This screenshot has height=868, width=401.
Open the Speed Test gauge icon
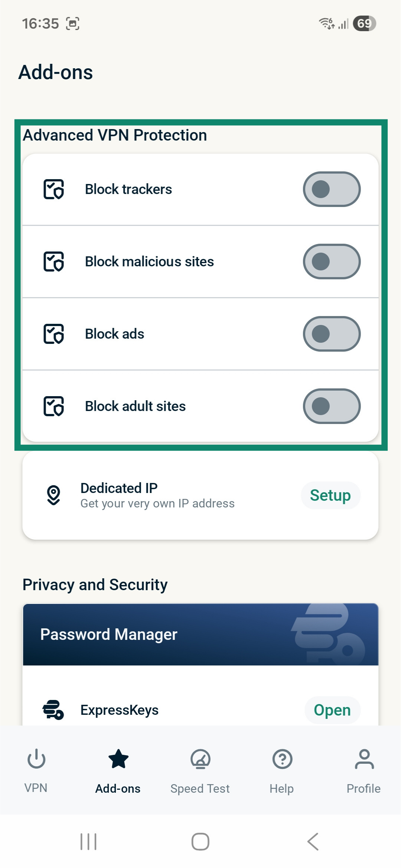(x=200, y=759)
